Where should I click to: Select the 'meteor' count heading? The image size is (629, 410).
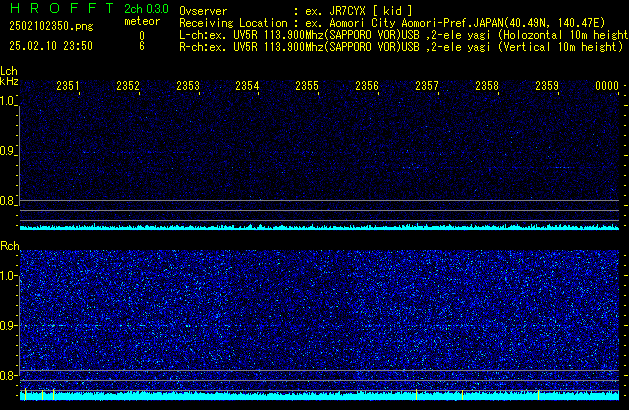[x=142, y=21]
